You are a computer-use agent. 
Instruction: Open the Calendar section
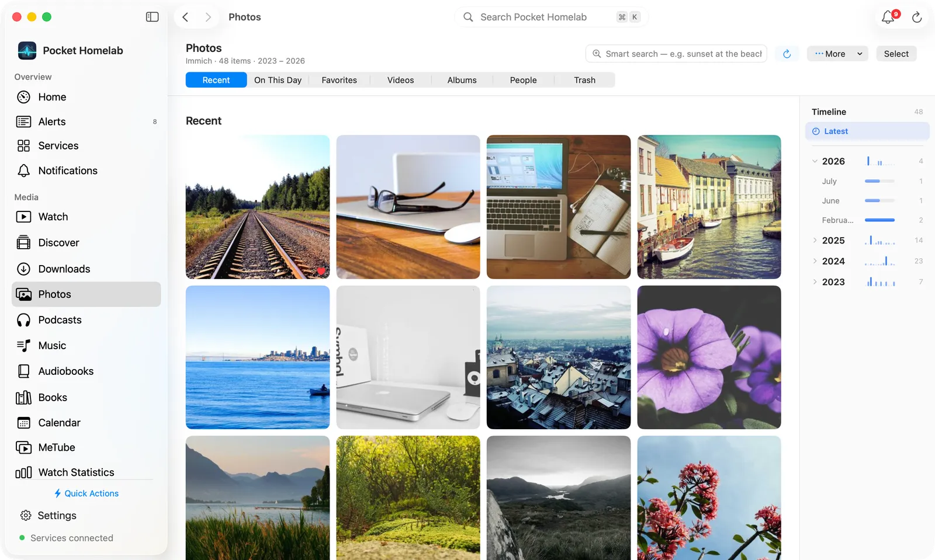click(86, 423)
